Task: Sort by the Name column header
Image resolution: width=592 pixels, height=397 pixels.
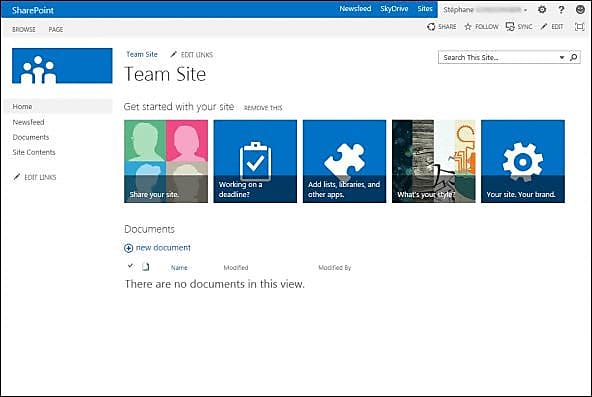Action: pos(179,268)
